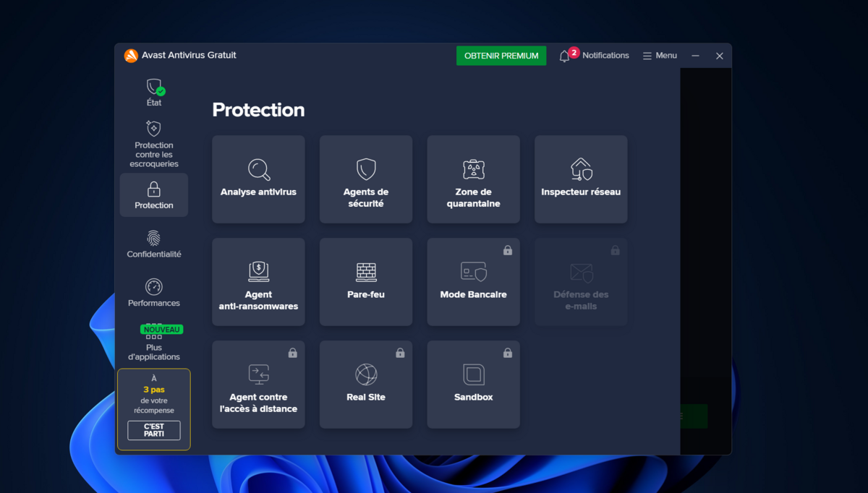Screen dimensions: 868x493
Task: Click the hamburger Menu icon
Action: coord(647,56)
